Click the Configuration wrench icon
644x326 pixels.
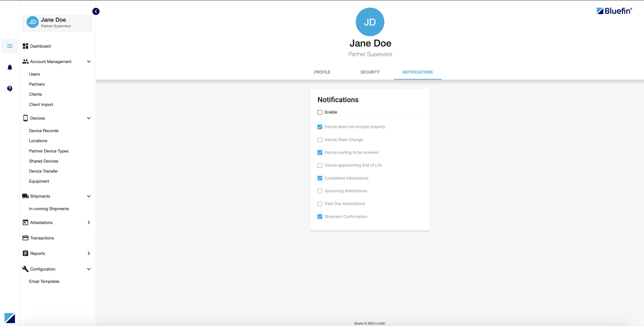pos(25,269)
